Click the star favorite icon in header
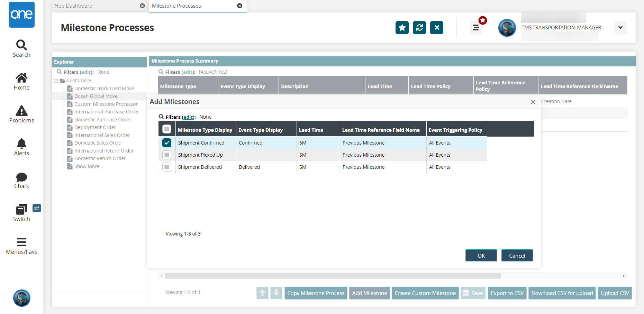The height and width of the screenshot is (314, 644). (402, 28)
